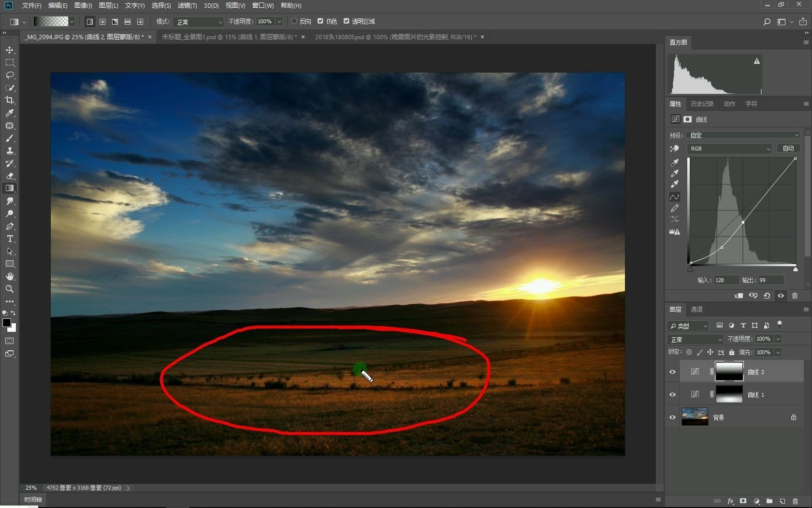Hide the 背景 layer
The height and width of the screenshot is (508, 812).
(672, 418)
